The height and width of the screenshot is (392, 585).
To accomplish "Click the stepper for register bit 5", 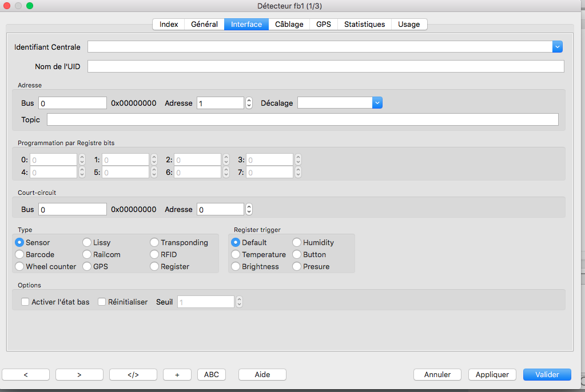I will (154, 173).
